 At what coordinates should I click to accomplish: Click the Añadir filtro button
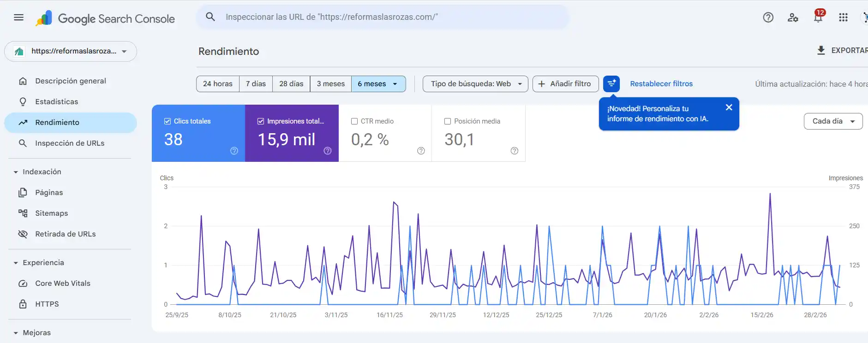[x=565, y=84]
